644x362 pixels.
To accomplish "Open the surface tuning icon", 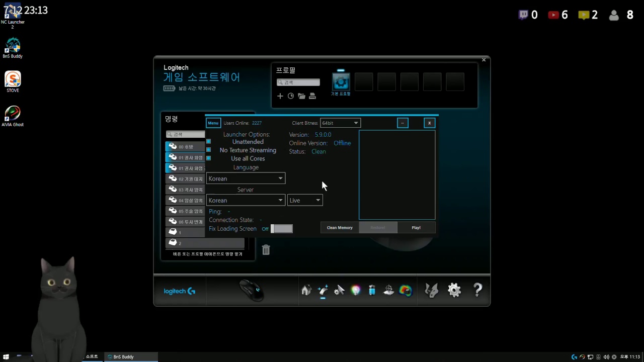I will pos(388,290).
